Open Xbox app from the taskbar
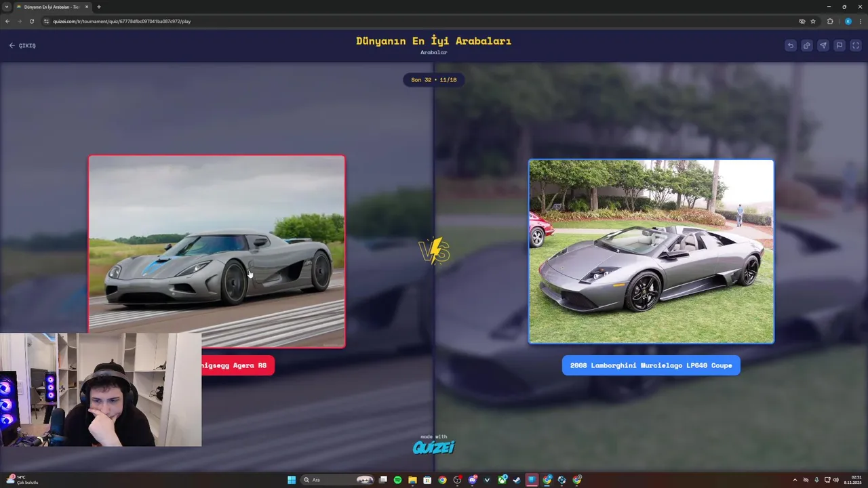This screenshot has height=488, width=868. pos(502,480)
